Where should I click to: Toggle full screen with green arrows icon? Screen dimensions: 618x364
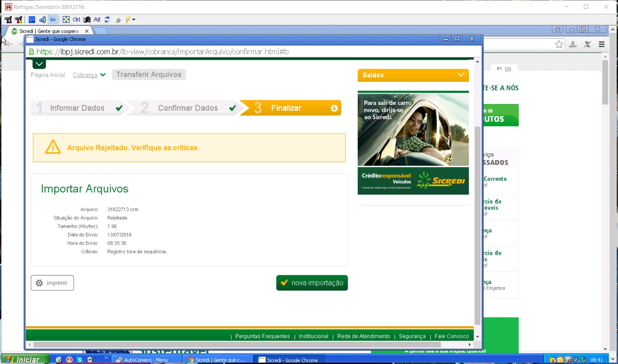coord(66,20)
